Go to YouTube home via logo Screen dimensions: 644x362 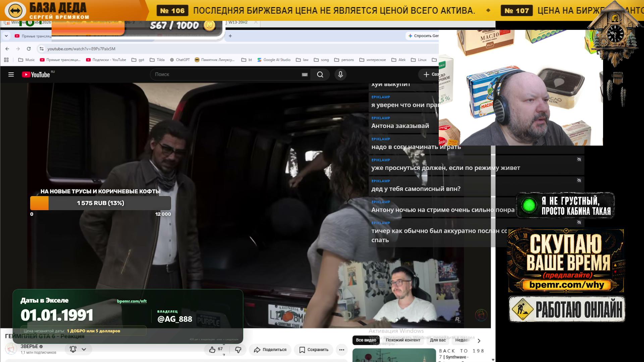(x=36, y=74)
